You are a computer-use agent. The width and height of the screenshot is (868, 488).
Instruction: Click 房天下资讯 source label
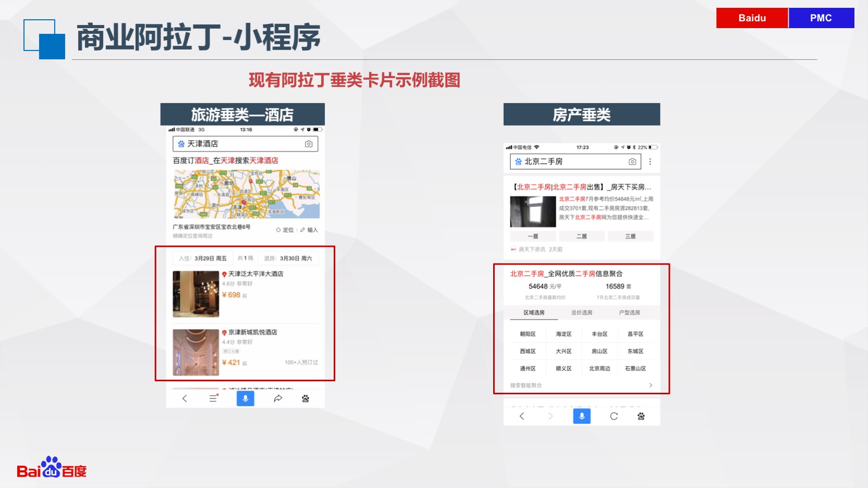point(532,249)
